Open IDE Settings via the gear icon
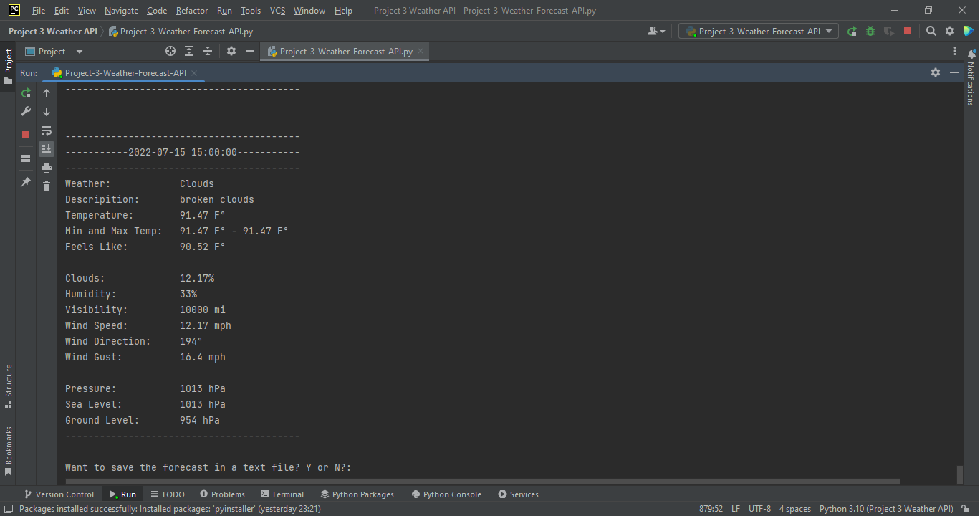980x516 pixels. coord(950,31)
